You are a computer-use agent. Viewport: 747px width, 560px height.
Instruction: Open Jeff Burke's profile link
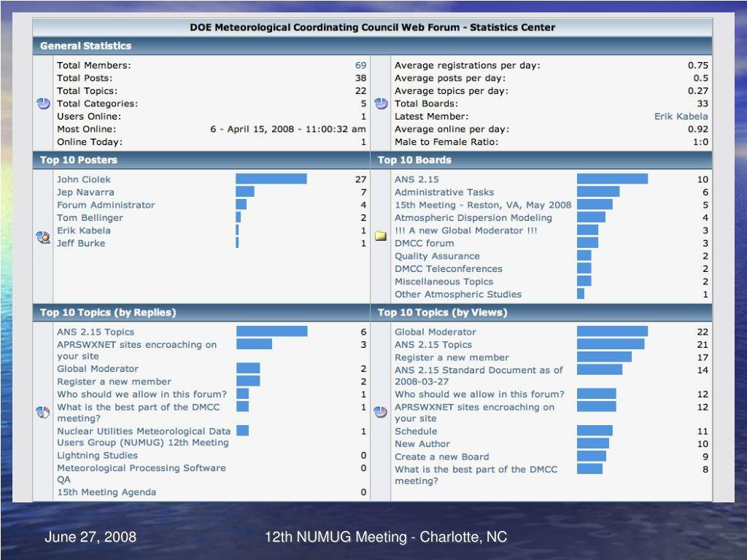(x=81, y=244)
